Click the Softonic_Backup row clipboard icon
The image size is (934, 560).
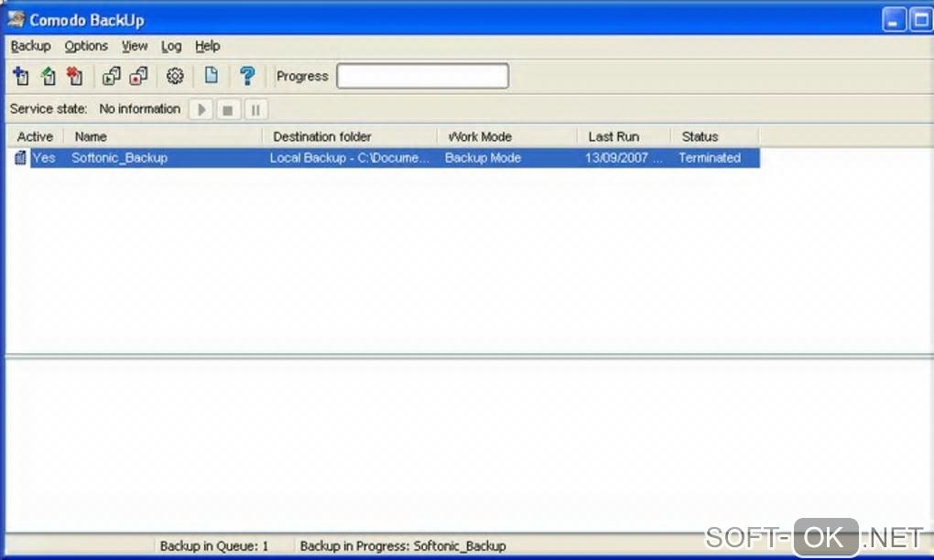pos(19,157)
